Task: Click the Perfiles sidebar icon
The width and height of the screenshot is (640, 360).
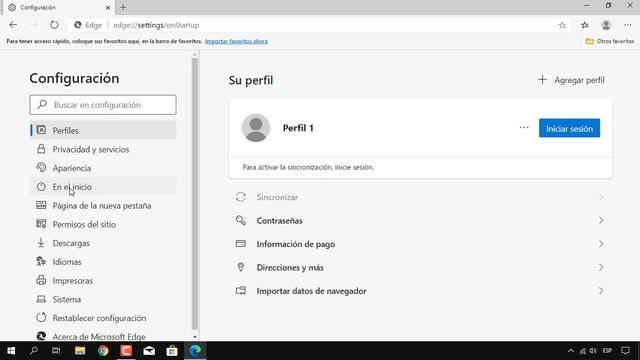Action: pos(41,130)
